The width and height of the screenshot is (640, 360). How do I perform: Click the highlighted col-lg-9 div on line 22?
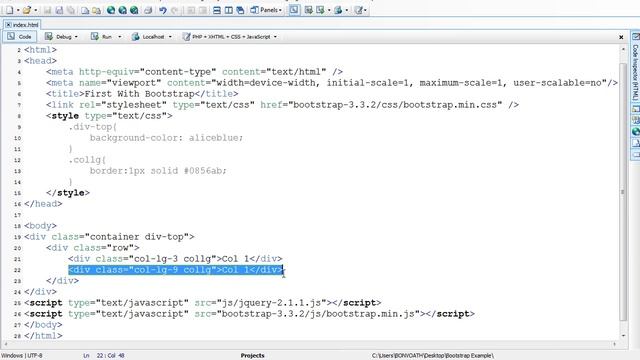[176, 270]
